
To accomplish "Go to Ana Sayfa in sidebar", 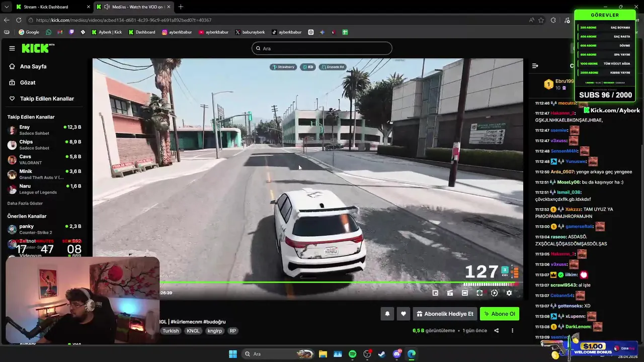I will (34, 66).
